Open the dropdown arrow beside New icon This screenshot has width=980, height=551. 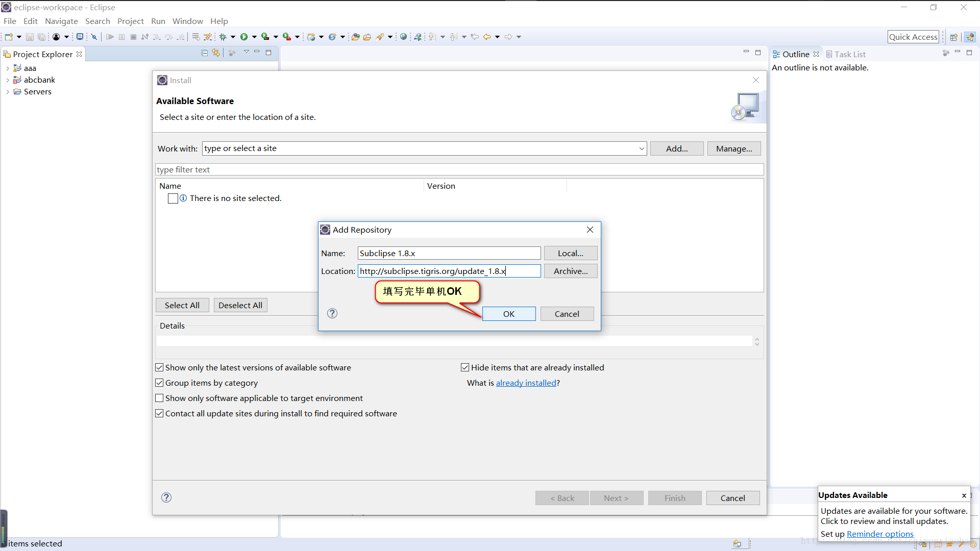click(x=19, y=37)
